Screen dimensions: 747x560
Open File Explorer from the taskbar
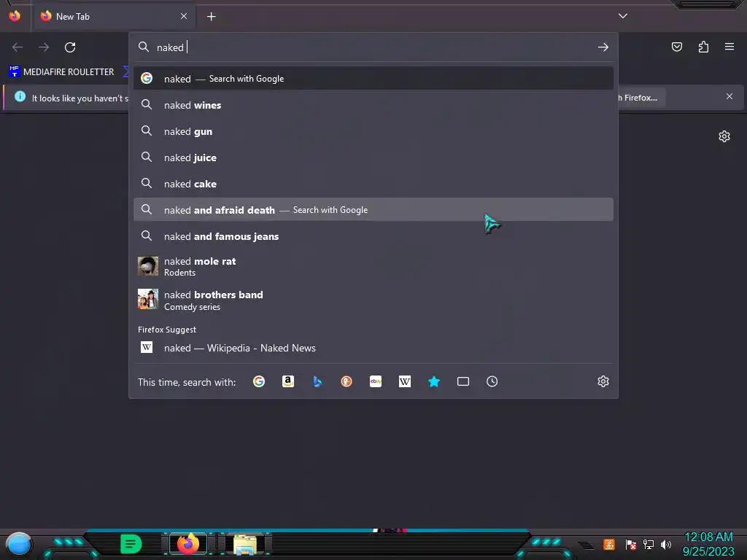[x=245, y=544]
